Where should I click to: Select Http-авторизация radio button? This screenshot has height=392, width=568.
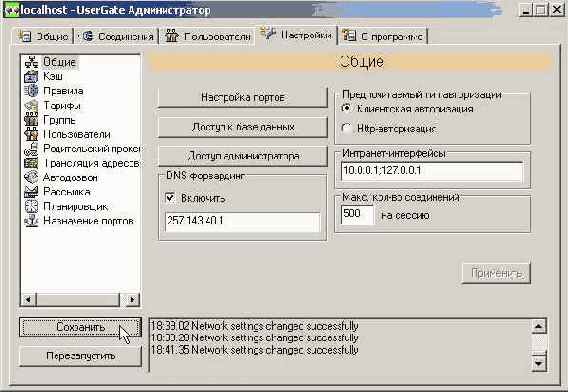346,128
